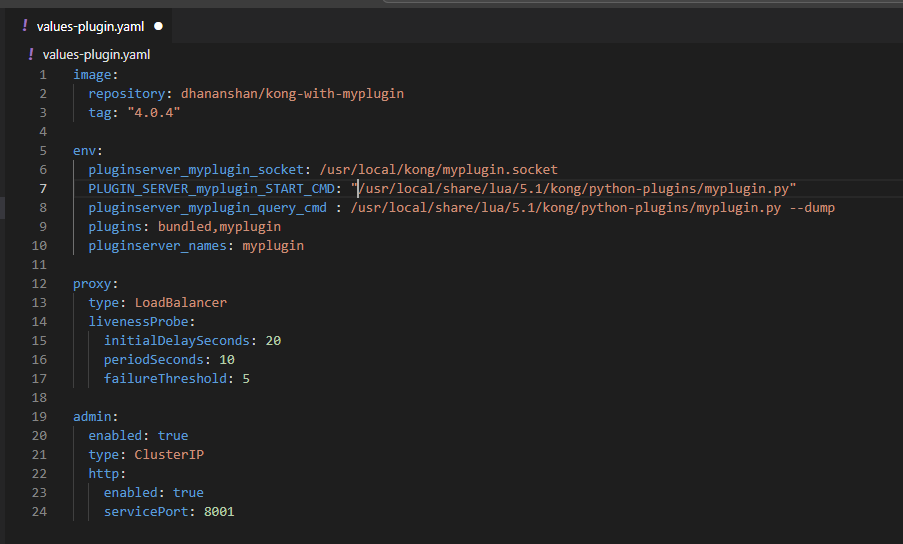Select the values-plugin.yaml editor tab

[93, 26]
